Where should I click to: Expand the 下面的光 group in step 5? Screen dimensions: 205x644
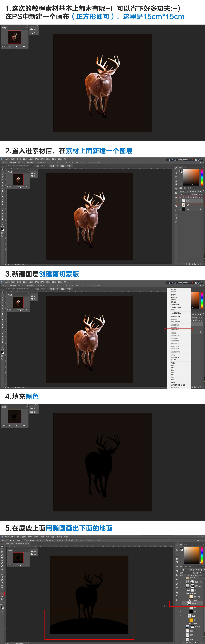[188, 624]
